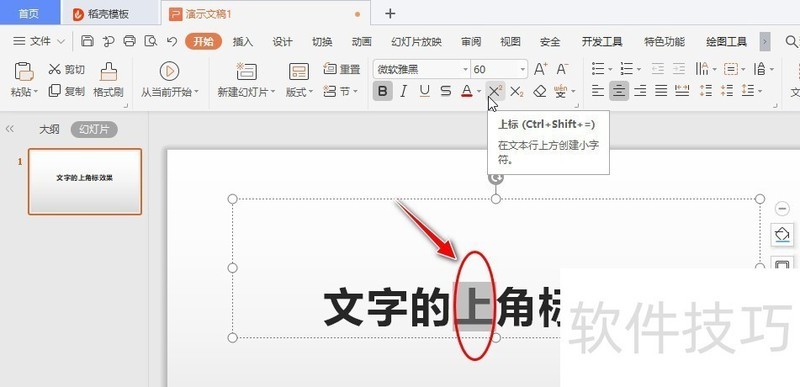Expand the font color dropdown arrow
Screen dimensions: 800x387
(479, 92)
